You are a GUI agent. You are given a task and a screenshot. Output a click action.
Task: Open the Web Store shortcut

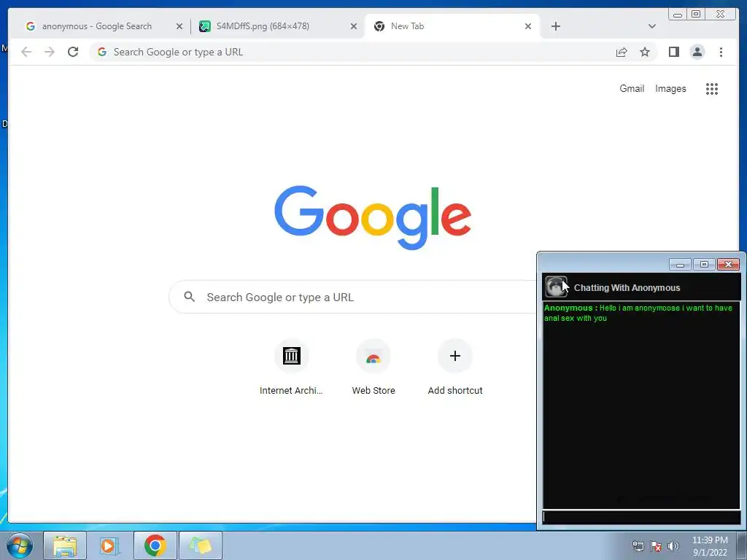pyautogui.click(x=373, y=367)
